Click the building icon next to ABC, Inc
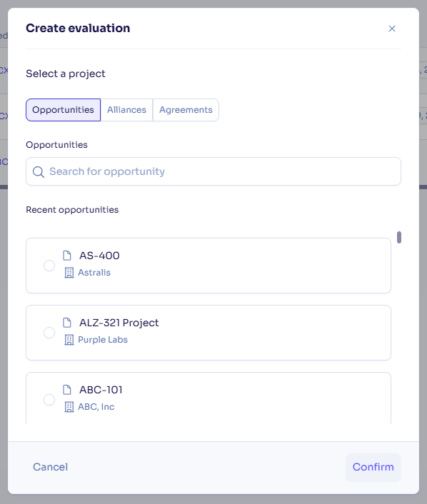This screenshot has width=427, height=504. [x=69, y=407]
